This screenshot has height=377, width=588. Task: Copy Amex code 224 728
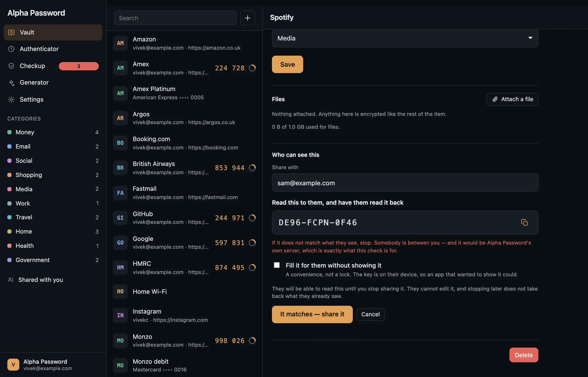pos(230,68)
